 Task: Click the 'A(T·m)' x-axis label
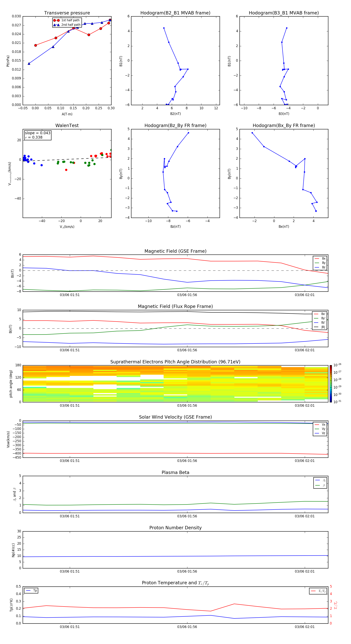click(x=67, y=114)
